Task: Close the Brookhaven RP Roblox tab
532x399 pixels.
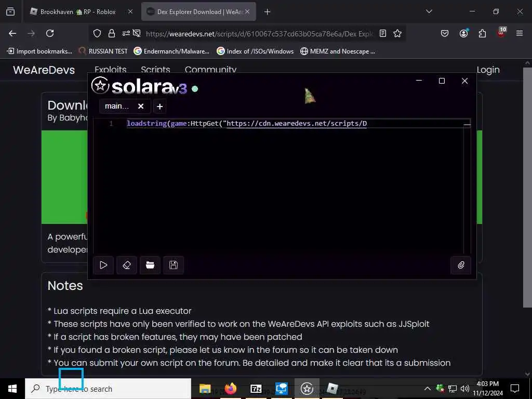Action: pyautogui.click(x=130, y=11)
